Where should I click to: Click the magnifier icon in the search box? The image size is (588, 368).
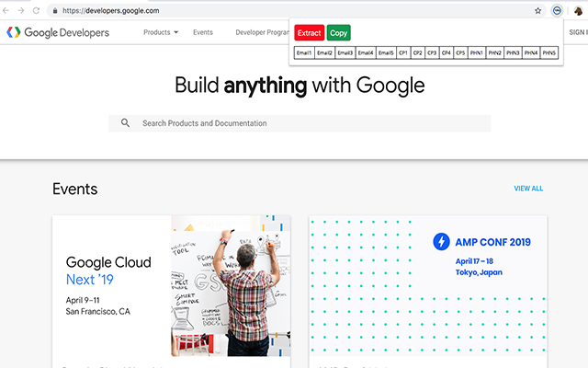point(125,122)
